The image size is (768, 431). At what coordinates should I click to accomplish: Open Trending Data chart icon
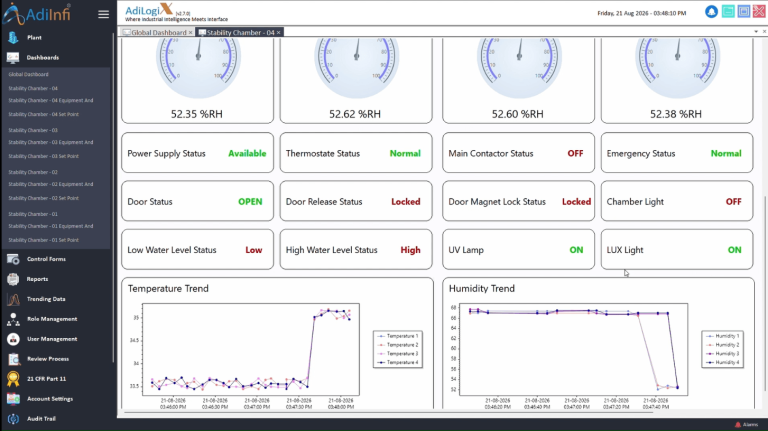click(x=13, y=299)
